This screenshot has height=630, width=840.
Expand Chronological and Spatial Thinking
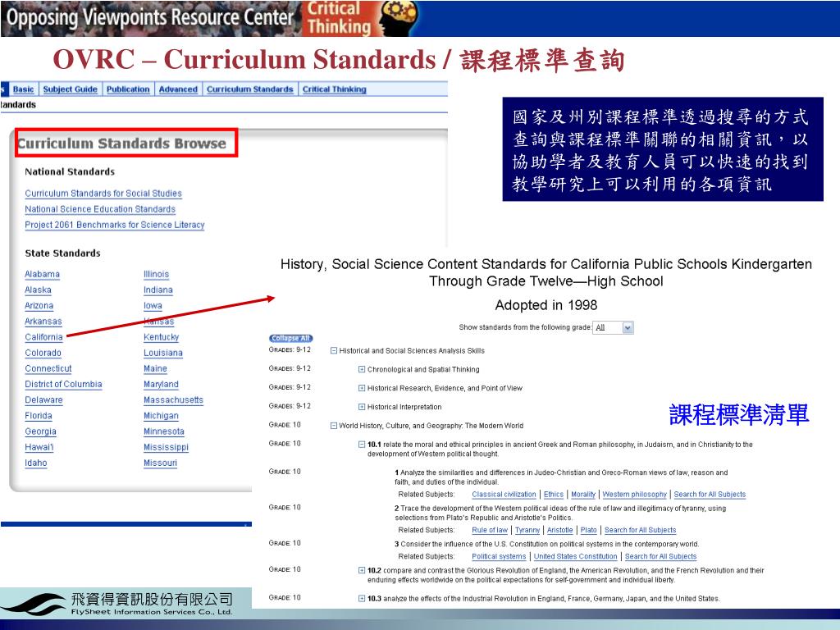[x=362, y=370]
